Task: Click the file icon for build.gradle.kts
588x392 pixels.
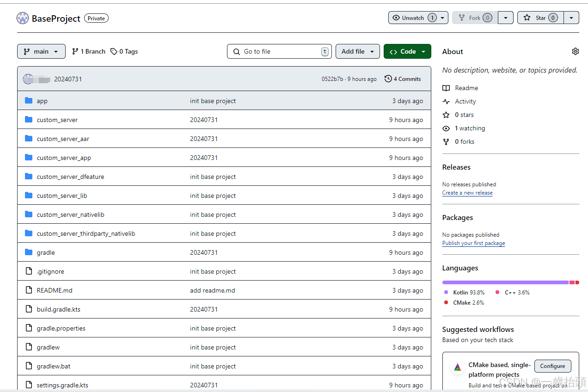Action: point(29,309)
